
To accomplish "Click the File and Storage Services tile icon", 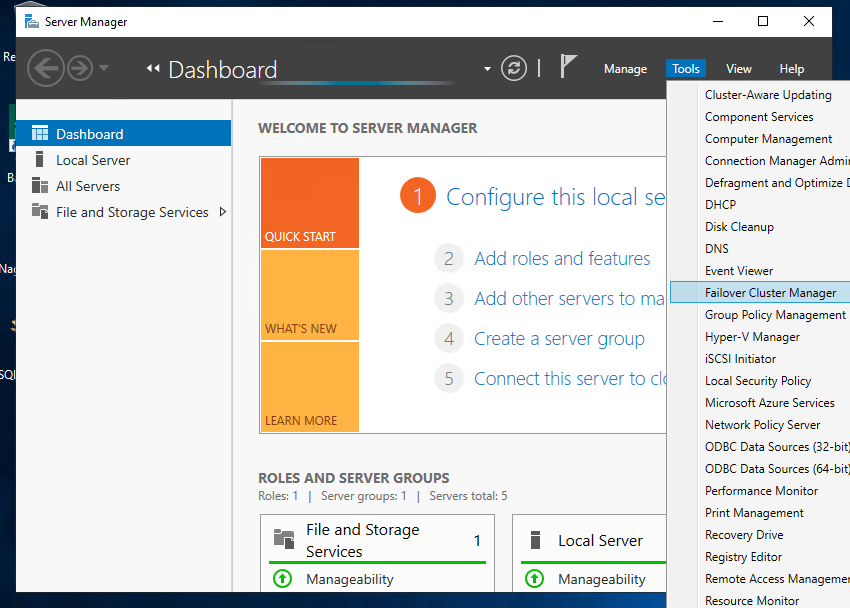I will pyautogui.click(x=284, y=539).
